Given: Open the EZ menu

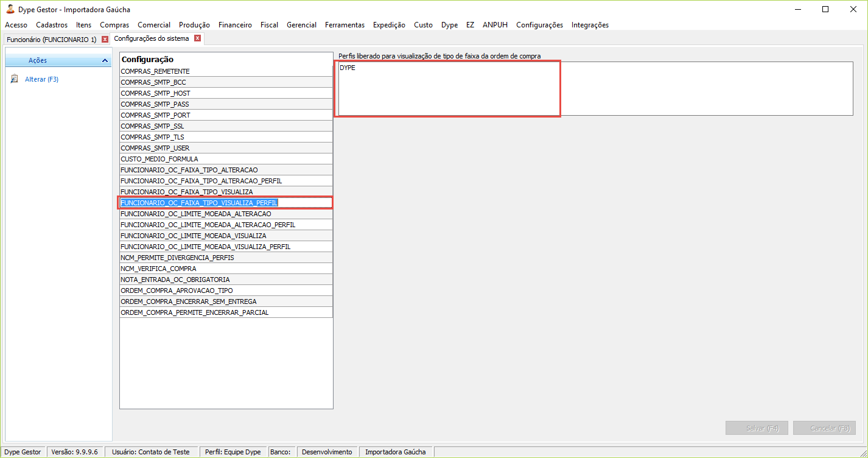Looking at the screenshot, I should [470, 25].
